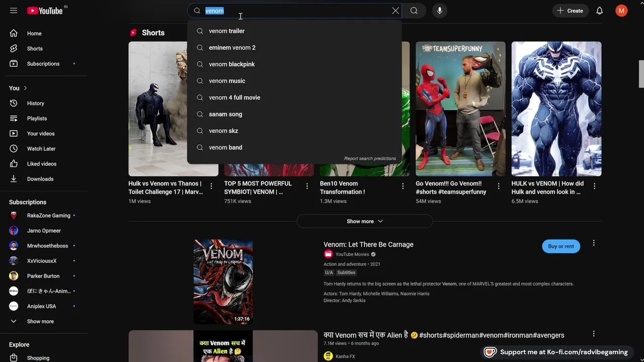Viewport: 644px width, 362px height.
Task: Open the Create button
Action: click(570, 11)
